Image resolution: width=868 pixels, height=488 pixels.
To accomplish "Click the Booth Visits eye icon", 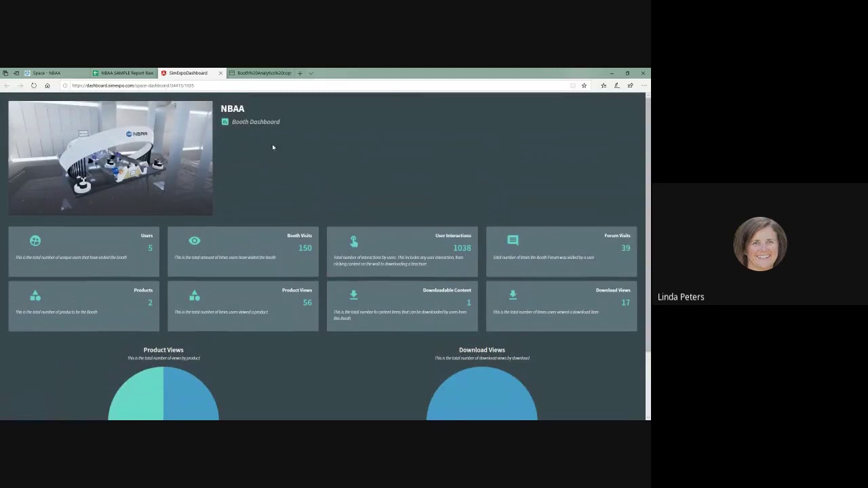I will click(195, 241).
